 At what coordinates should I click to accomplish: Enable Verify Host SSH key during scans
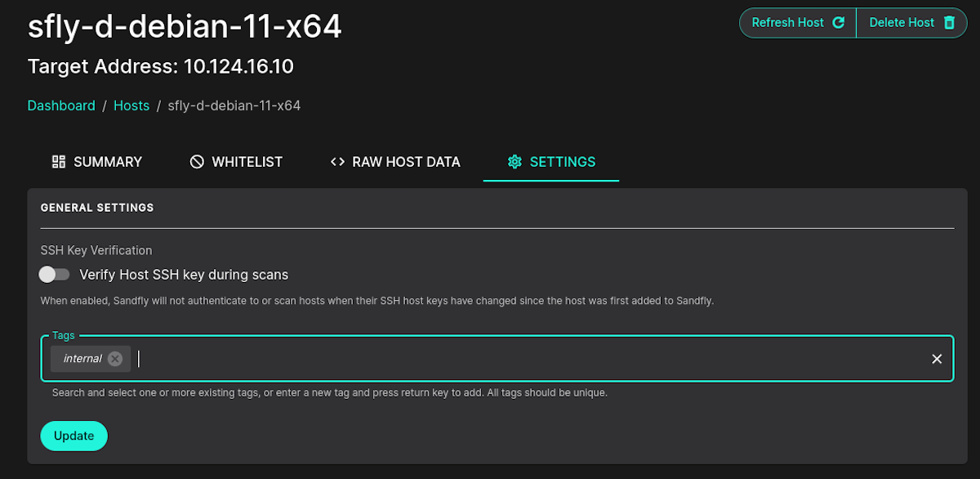[x=54, y=275]
